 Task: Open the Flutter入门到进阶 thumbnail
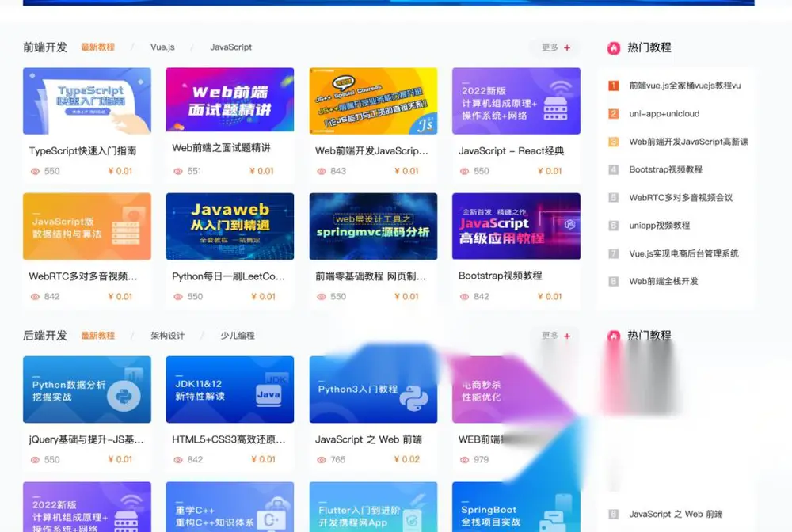pyautogui.click(x=373, y=507)
